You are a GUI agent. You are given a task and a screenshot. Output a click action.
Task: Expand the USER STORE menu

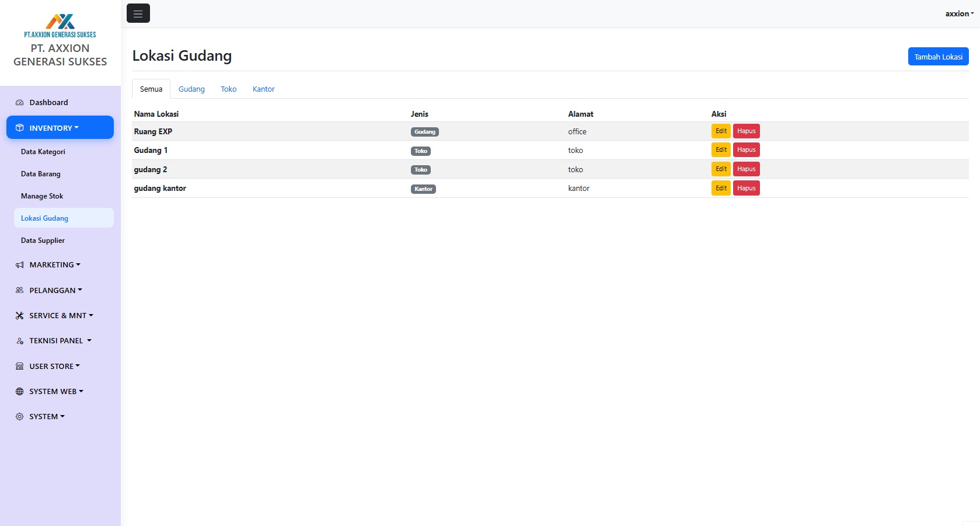point(60,366)
